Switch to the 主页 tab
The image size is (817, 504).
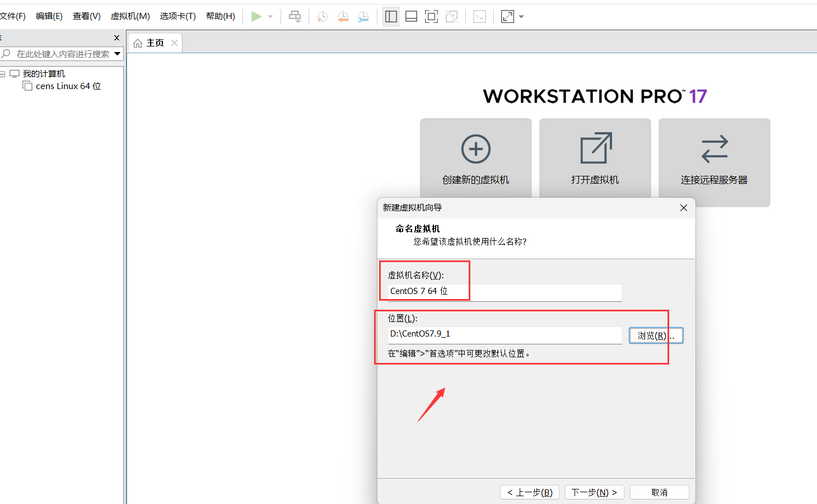pos(155,43)
